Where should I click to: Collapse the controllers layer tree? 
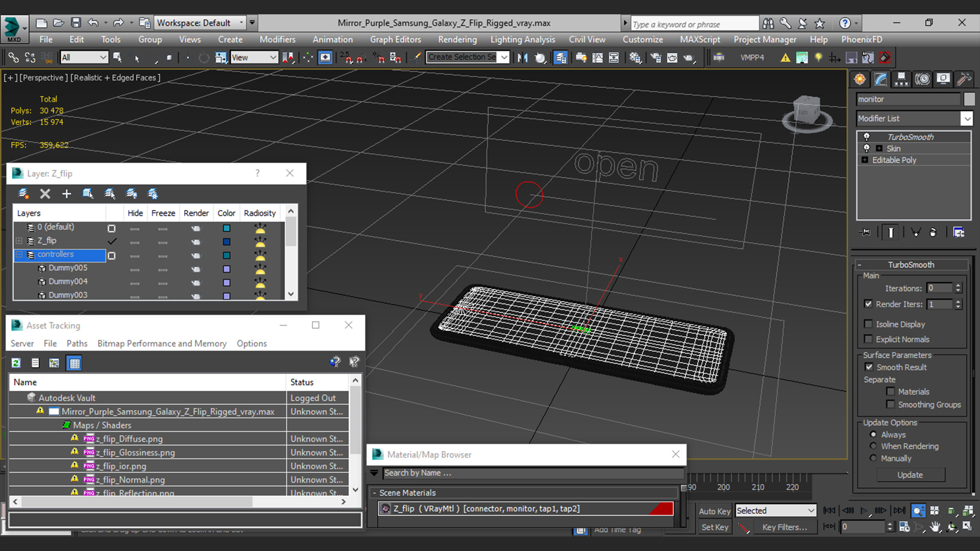click(x=19, y=255)
